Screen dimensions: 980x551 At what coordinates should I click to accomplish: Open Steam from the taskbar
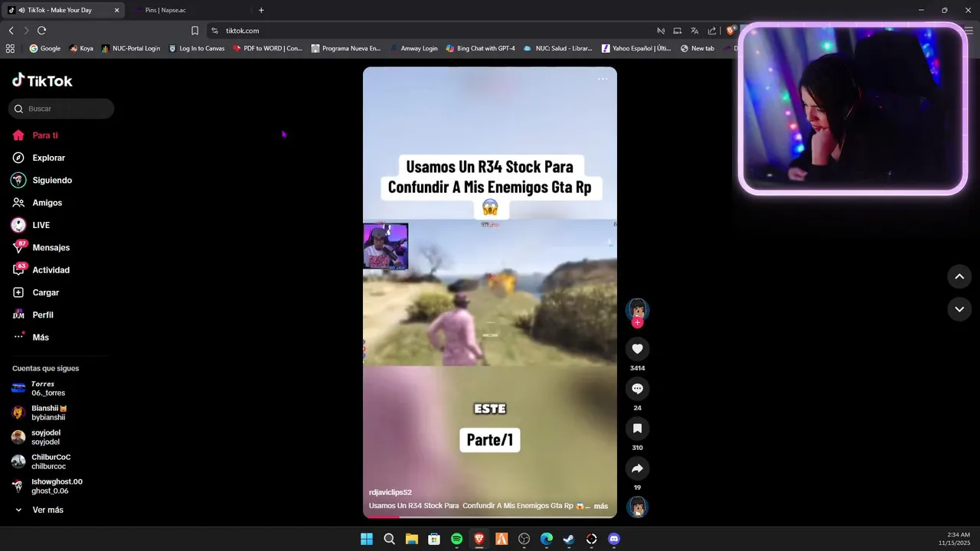tap(569, 539)
